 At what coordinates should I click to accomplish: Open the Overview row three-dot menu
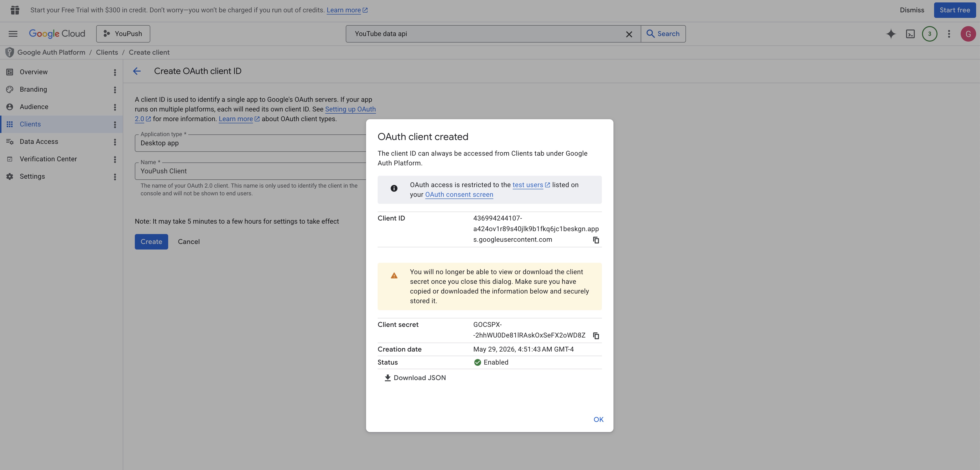tap(115, 72)
